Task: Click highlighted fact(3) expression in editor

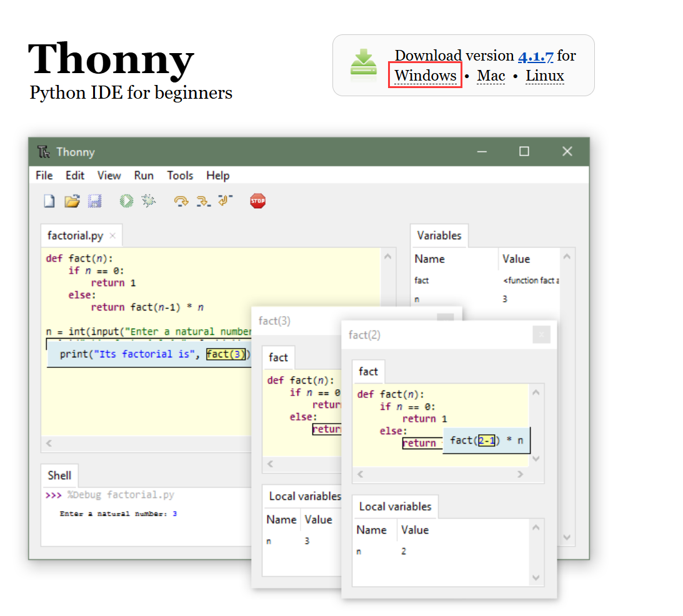Action: click(x=226, y=354)
